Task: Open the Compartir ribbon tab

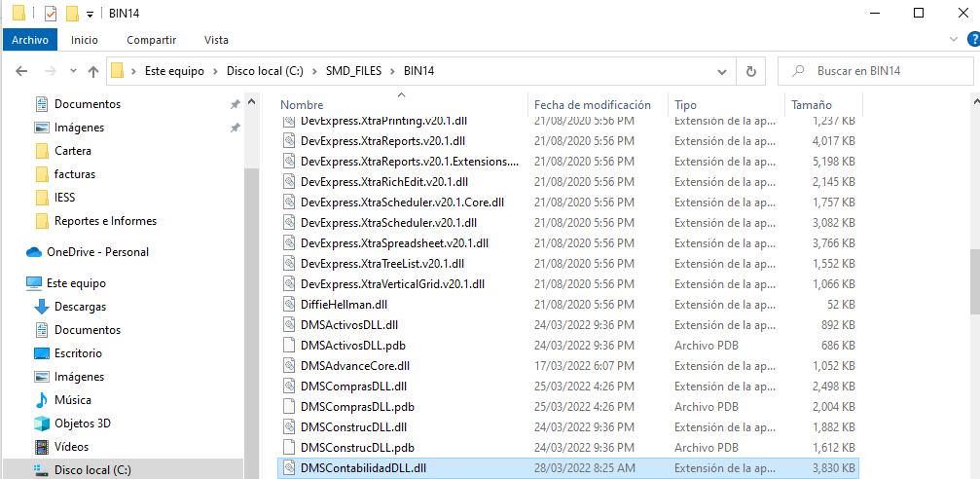Action: [x=151, y=40]
